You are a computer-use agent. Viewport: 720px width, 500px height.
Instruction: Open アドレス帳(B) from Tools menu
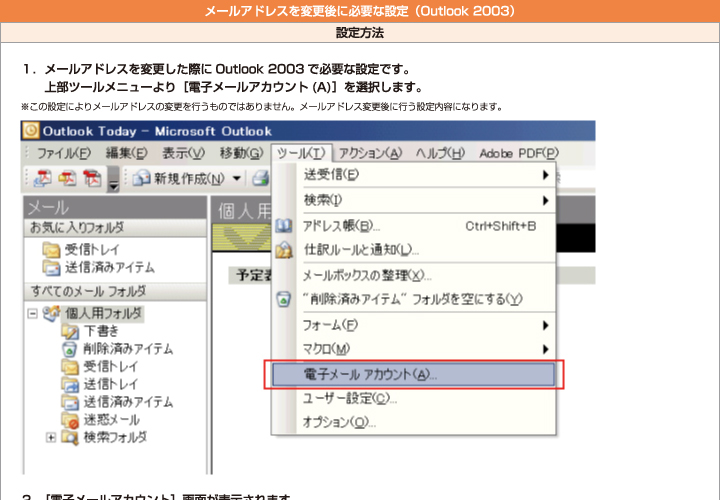click(x=413, y=226)
